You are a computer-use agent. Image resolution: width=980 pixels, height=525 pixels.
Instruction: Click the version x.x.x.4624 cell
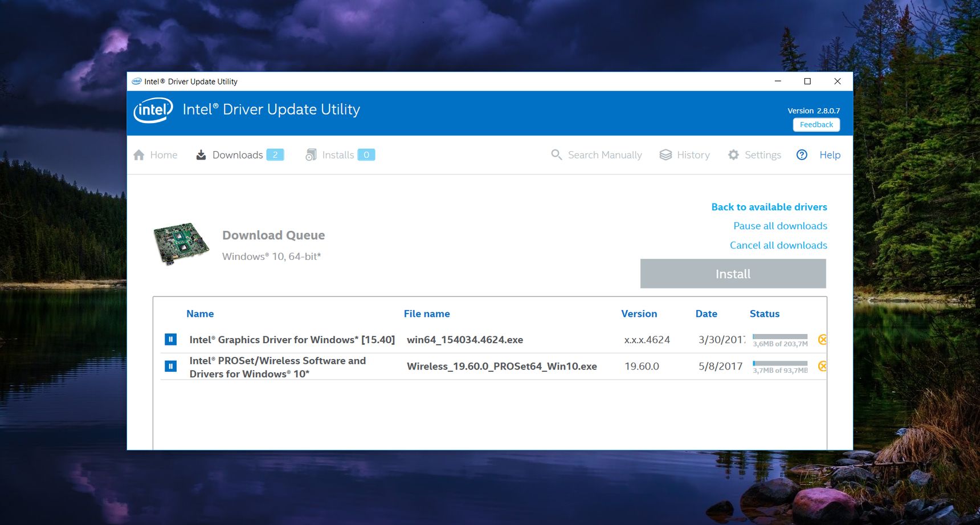click(x=647, y=340)
